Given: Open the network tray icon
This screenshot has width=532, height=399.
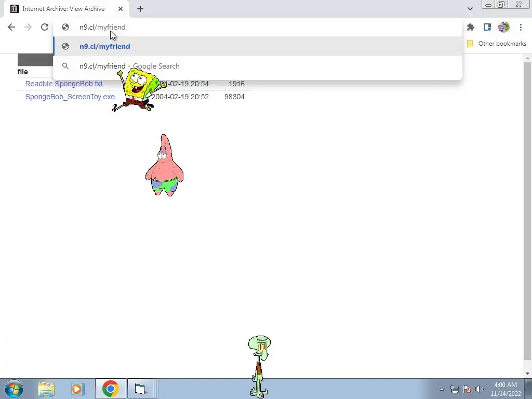Looking at the screenshot, I should pyautogui.click(x=454, y=389).
